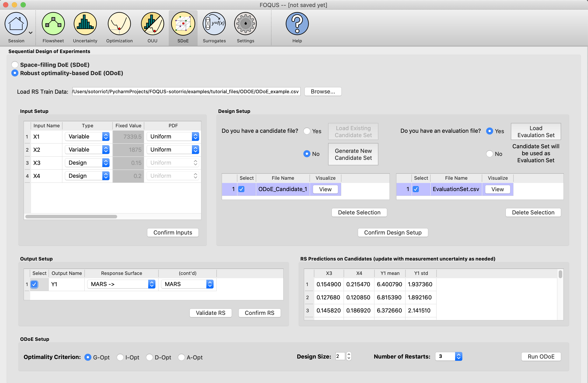Open X3 Type dropdown (Design)
The height and width of the screenshot is (383, 588).
[x=87, y=163]
